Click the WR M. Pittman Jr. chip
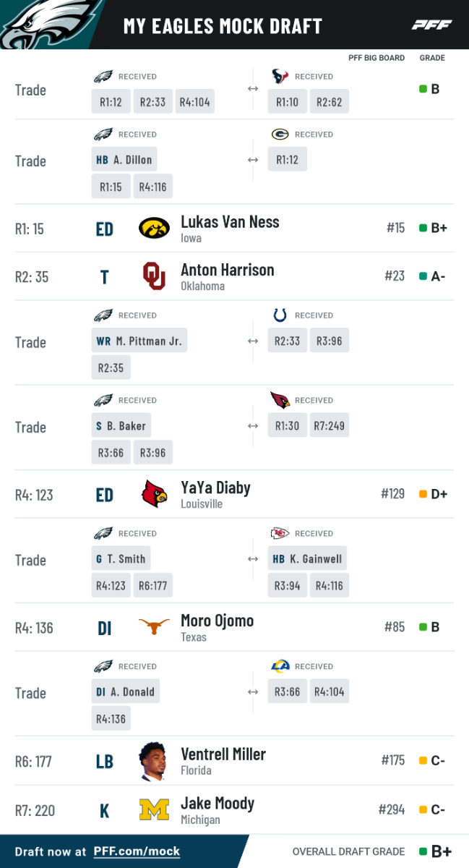The image size is (469, 868). coord(139,341)
